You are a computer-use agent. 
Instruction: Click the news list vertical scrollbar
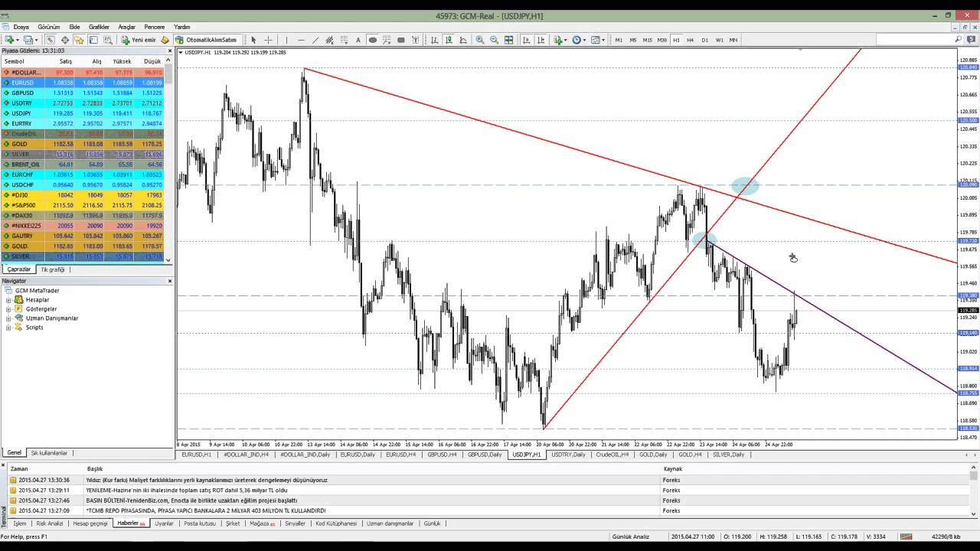[974, 490]
